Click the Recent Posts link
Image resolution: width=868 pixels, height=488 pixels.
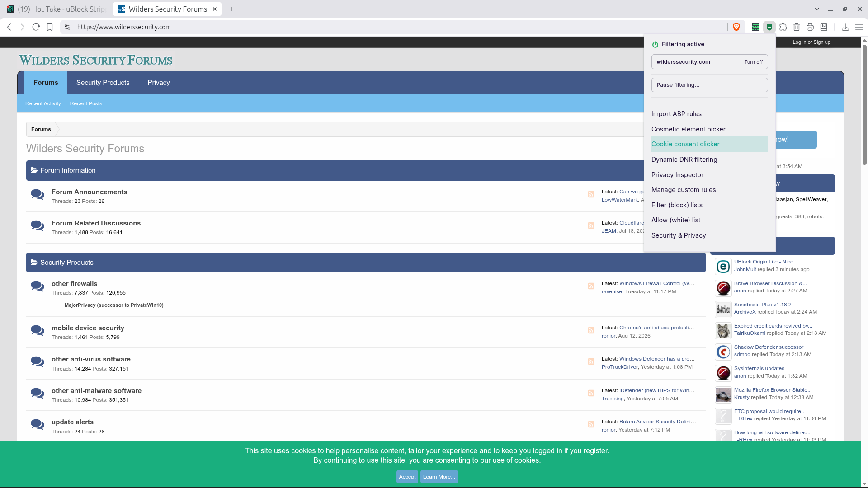pyautogui.click(x=86, y=103)
